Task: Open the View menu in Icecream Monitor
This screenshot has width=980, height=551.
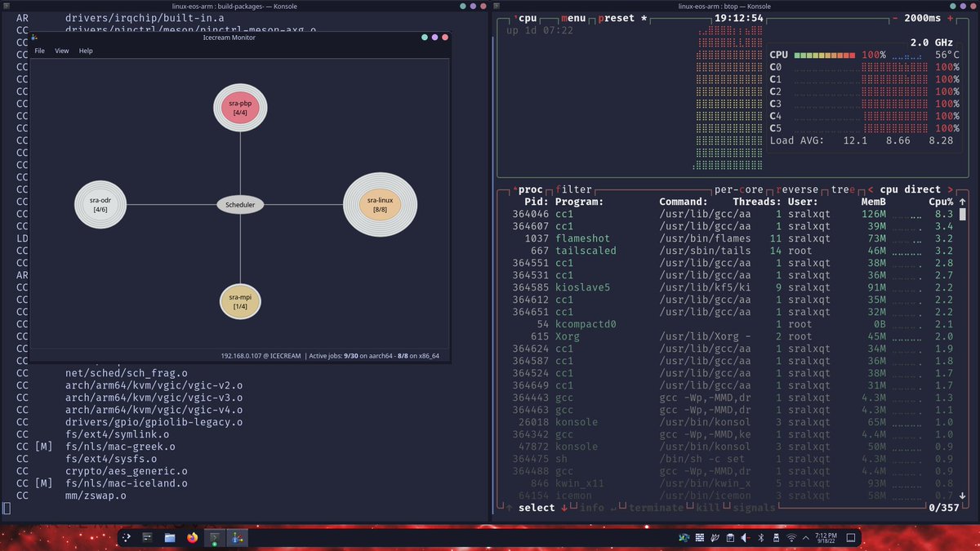Action: [62, 51]
